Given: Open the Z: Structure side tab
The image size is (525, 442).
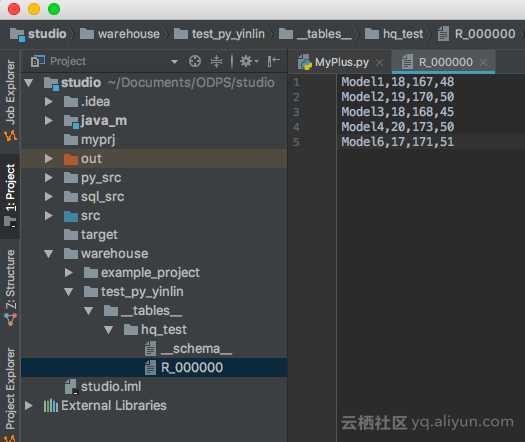Looking at the screenshot, I should point(10,288).
